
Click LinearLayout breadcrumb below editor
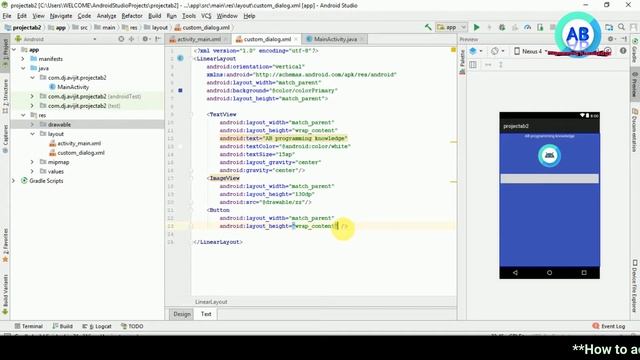point(211,302)
